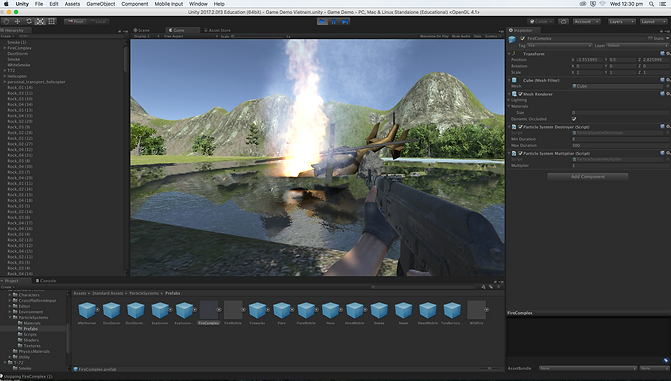Uncheck Dynamic Occluded
Viewport: 671px width, 381px height.
pyautogui.click(x=574, y=119)
